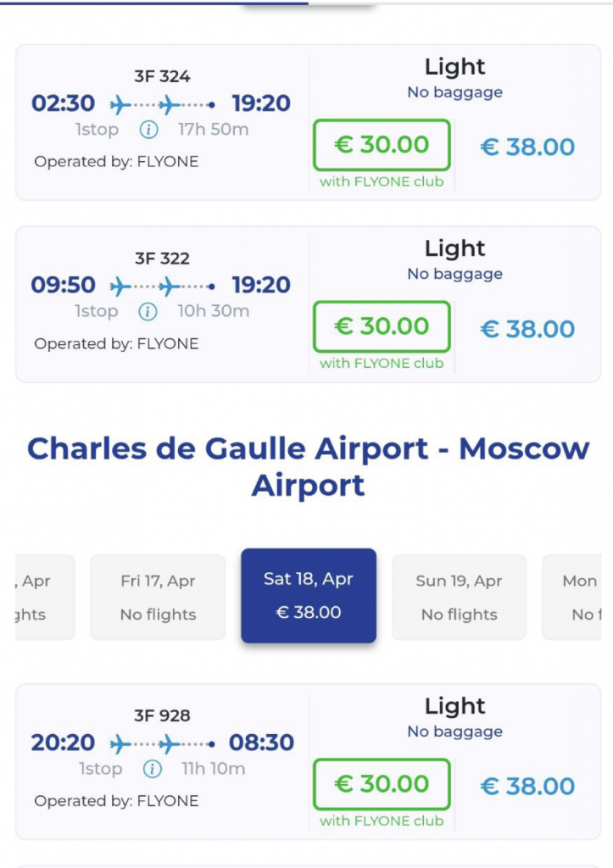The image size is (613, 868).
Task: Click info icon on the 3F 928 flight
Action: [152, 769]
